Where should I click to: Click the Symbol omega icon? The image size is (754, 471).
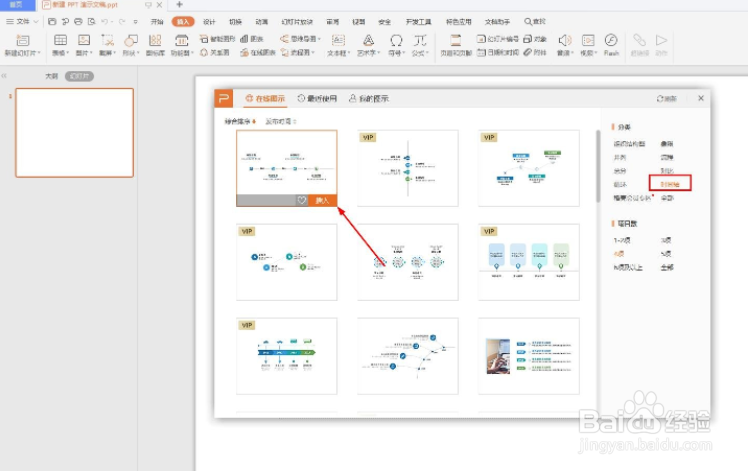point(396,40)
